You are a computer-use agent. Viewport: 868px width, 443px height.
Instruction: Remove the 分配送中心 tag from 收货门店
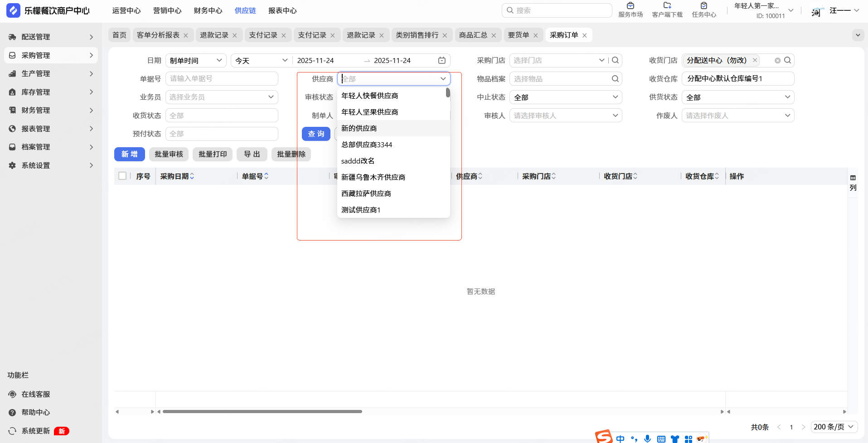[755, 60]
